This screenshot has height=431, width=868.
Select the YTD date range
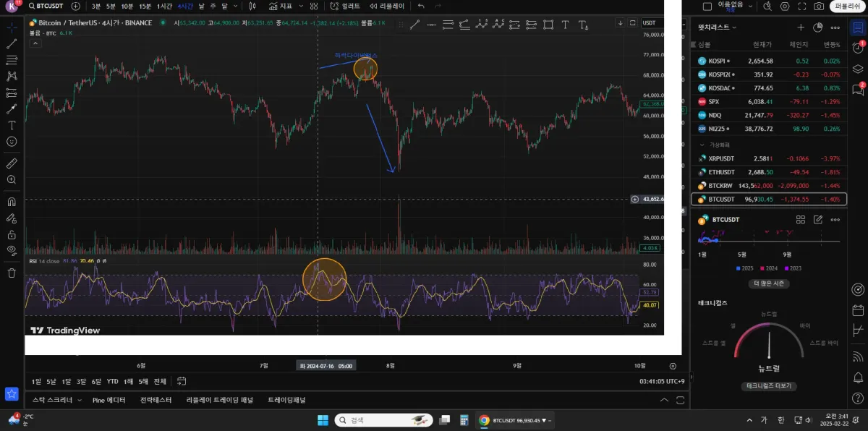(x=113, y=381)
